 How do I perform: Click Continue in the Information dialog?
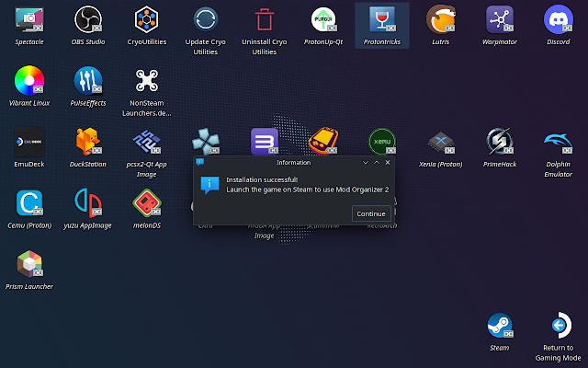click(x=371, y=213)
